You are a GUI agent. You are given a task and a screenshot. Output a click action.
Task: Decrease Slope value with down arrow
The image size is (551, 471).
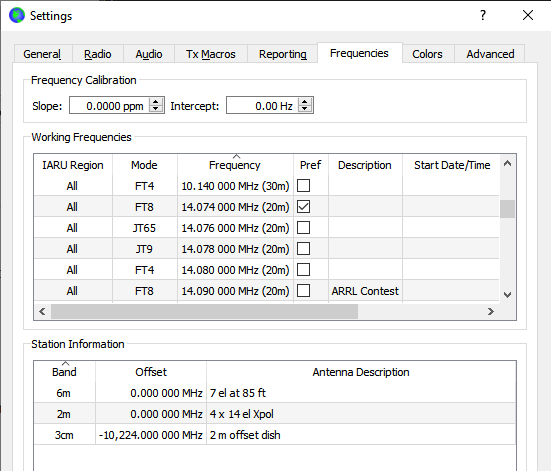(156, 109)
